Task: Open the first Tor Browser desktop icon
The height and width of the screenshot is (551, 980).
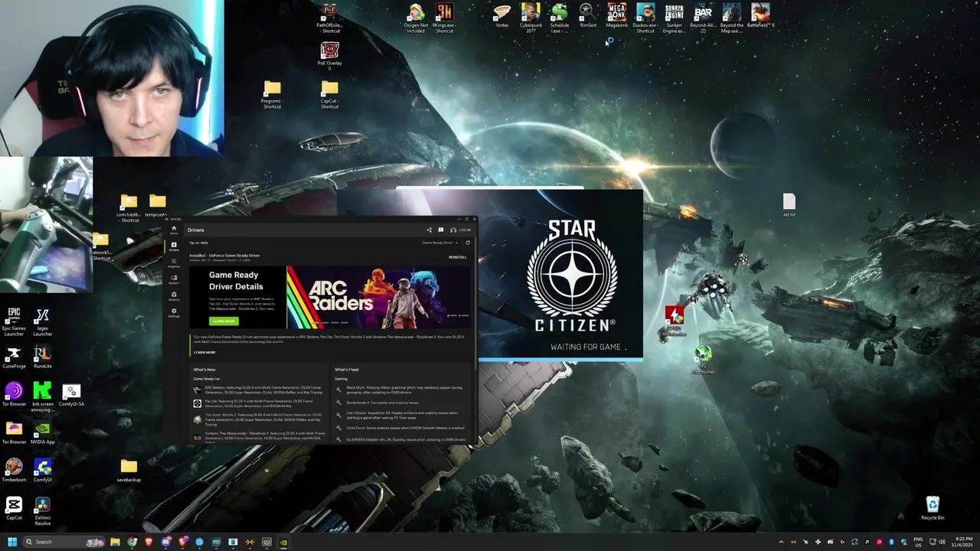Action: coord(14,395)
